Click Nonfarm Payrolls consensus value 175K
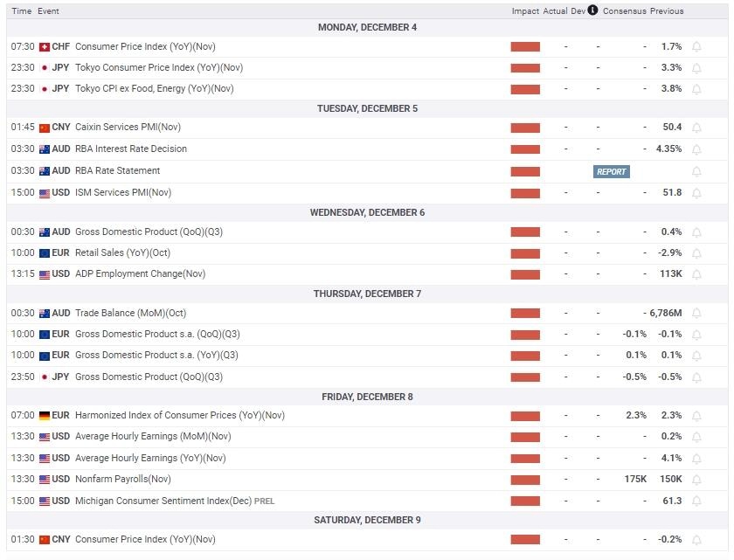Screen dimensions: 734x560 click(x=635, y=479)
